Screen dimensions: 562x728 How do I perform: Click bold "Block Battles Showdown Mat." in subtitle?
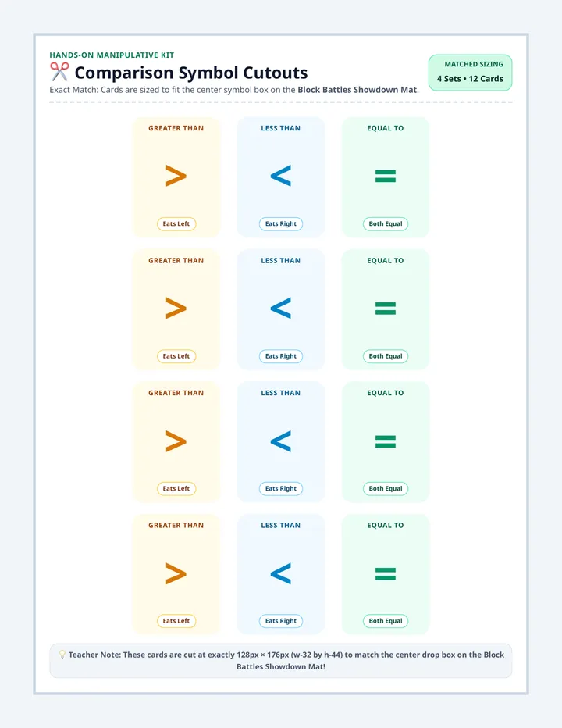[358, 90]
